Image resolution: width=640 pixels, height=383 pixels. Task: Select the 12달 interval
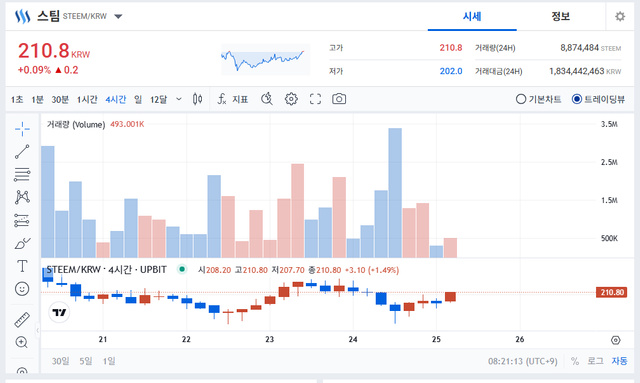pos(158,99)
